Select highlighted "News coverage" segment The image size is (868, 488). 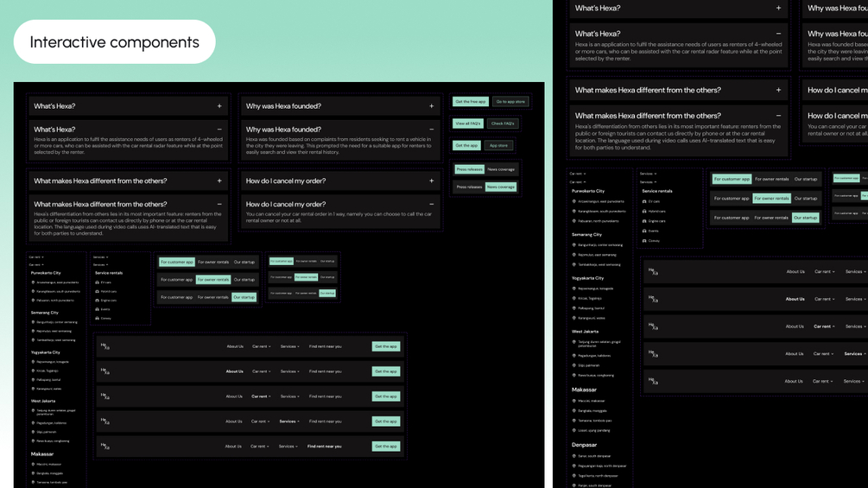(x=501, y=187)
